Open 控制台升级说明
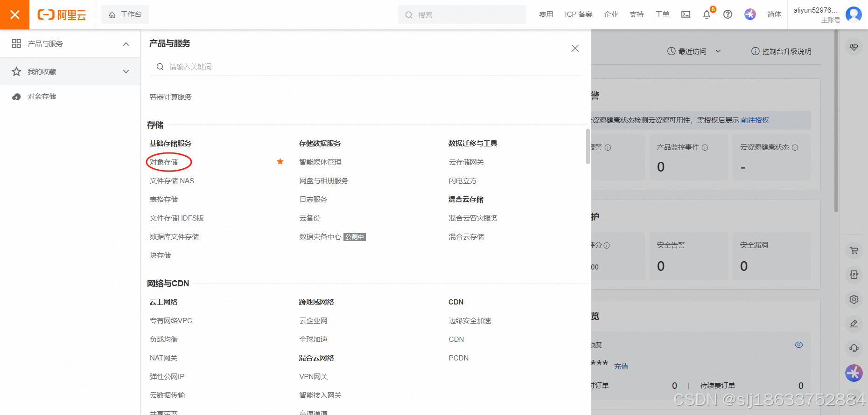Screen dimensions: 868x415 [781, 51]
